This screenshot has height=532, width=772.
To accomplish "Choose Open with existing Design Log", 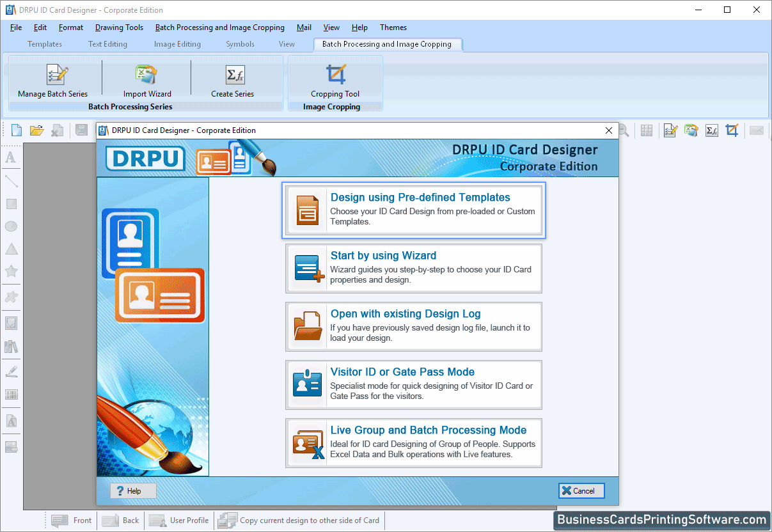I will 414,327.
